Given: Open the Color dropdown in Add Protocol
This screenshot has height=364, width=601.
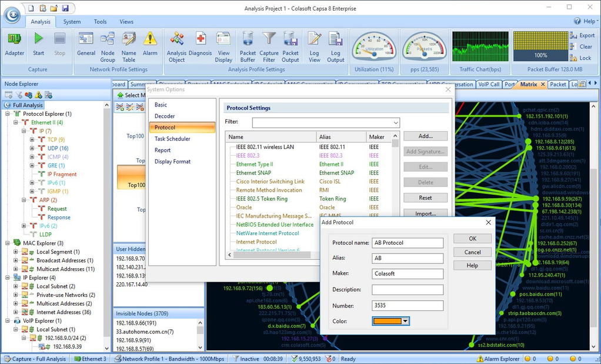Looking at the screenshot, I should (x=406, y=321).
